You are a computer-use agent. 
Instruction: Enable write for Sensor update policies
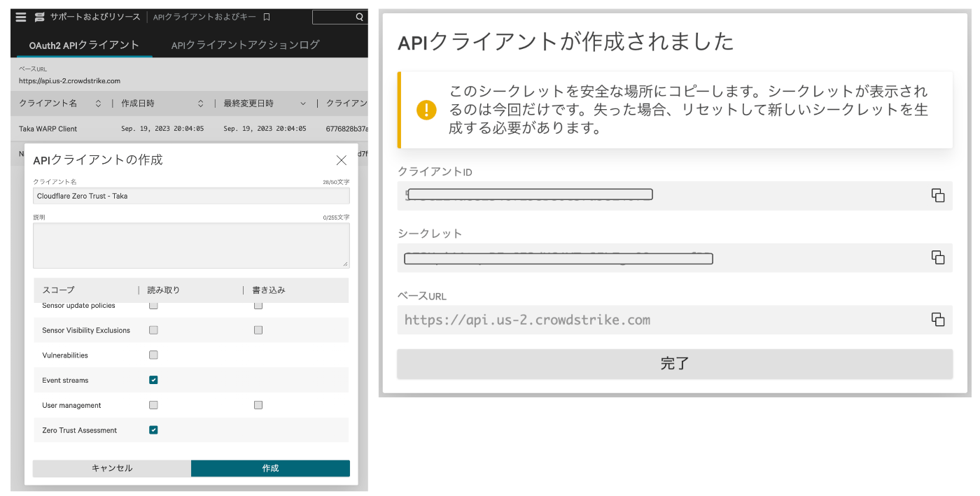pyautogui.click(x=258, y=305)
